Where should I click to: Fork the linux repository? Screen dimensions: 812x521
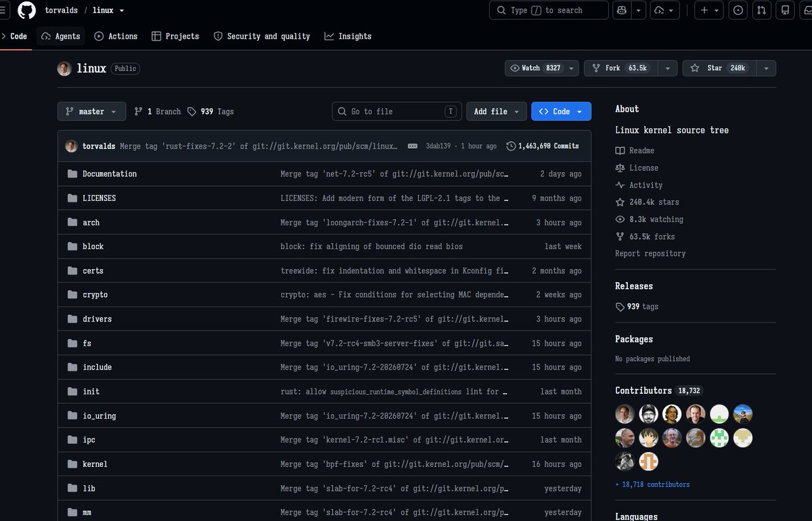(x=621, y=68)
